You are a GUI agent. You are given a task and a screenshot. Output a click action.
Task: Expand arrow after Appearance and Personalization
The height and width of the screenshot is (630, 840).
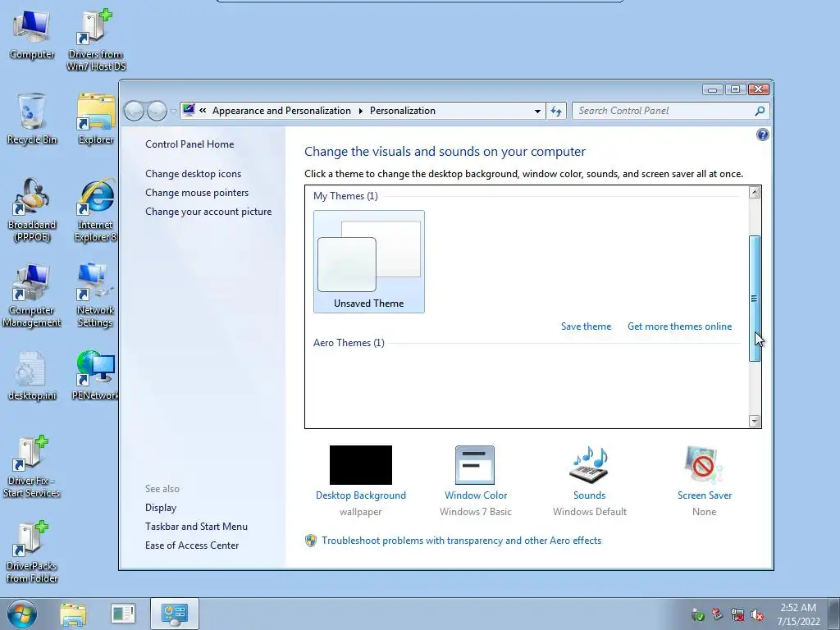361,111
